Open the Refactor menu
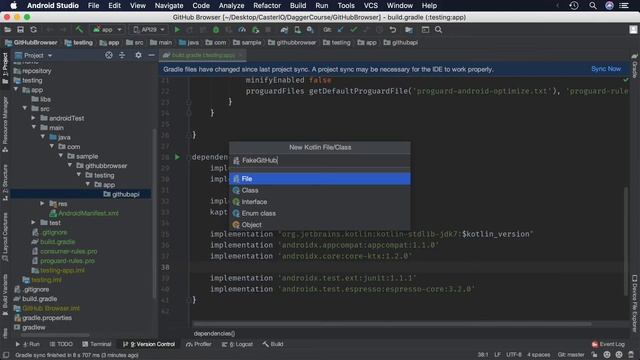This screenshot has height=360, width=640. [x=267, y=6]
